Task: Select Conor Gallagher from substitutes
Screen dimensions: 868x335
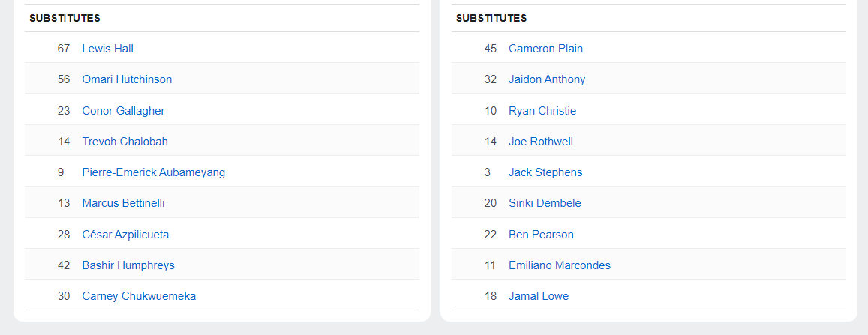Action: click(123, 111)
